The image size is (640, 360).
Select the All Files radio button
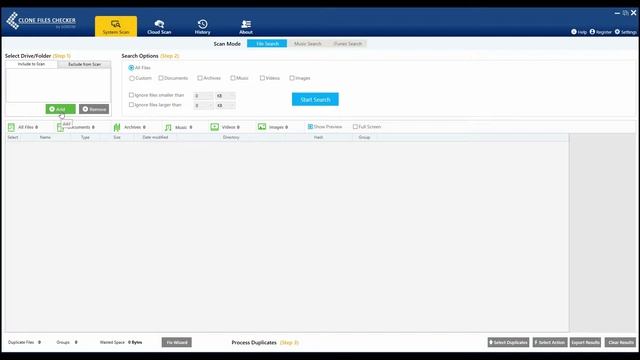click(x=131, y=68)
